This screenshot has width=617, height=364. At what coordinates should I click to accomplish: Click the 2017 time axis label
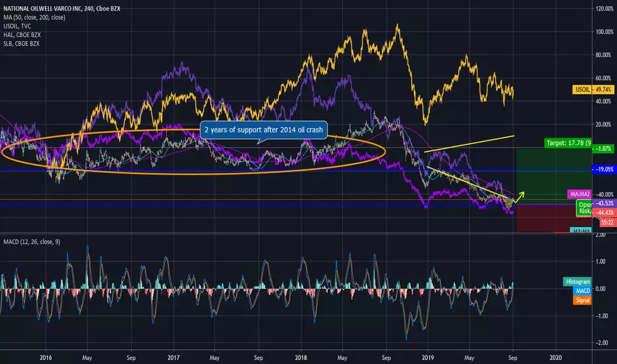173,357
